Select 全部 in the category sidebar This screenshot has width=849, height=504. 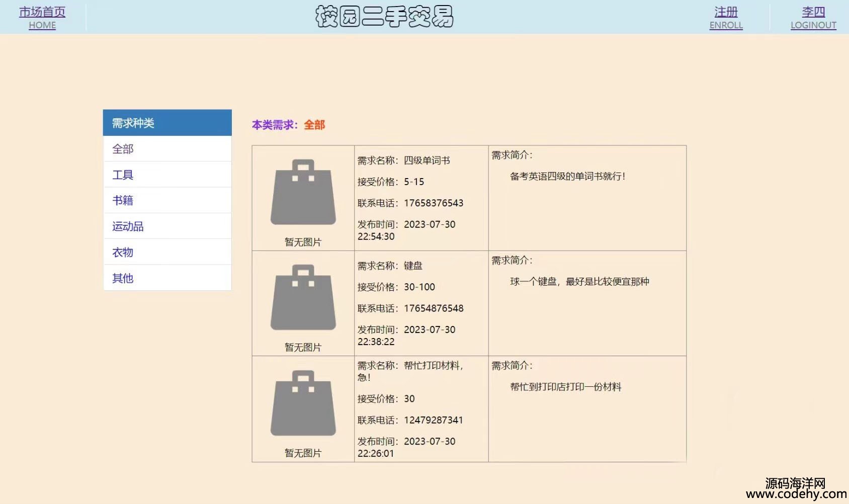click(123, 149)
